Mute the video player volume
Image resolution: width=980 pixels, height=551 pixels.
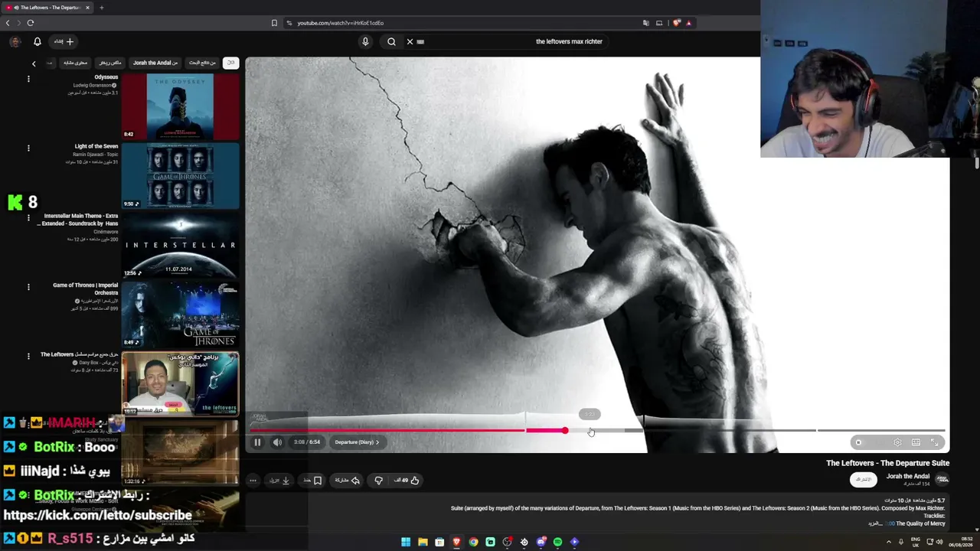[277, 442]
